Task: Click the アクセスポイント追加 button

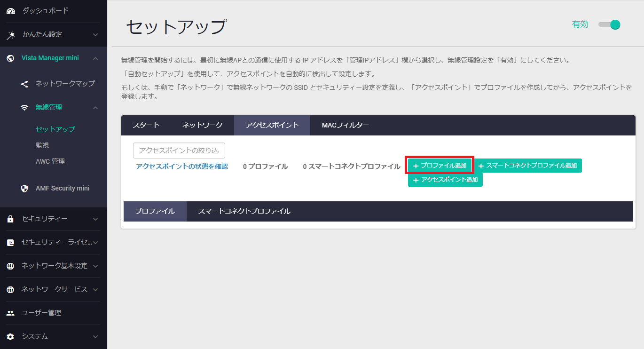Action: [x=445, y=180]
